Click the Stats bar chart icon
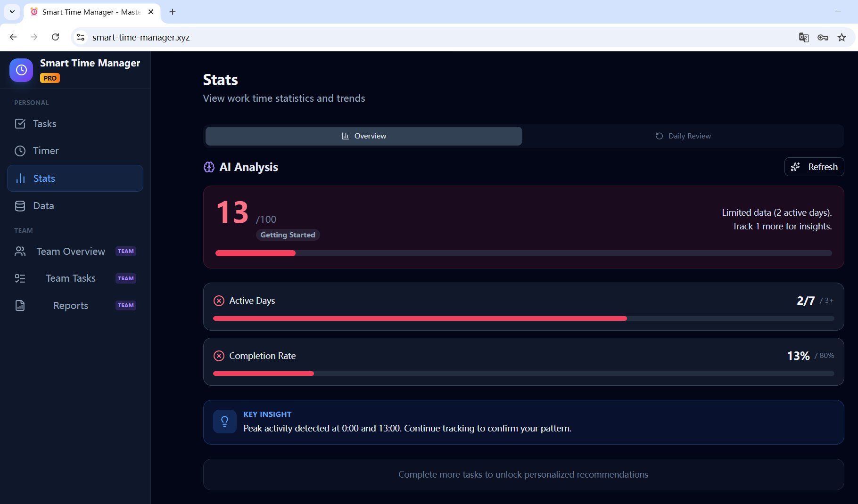Image resolution: width=858 pixels, height=504 pixels. [20, 178]
